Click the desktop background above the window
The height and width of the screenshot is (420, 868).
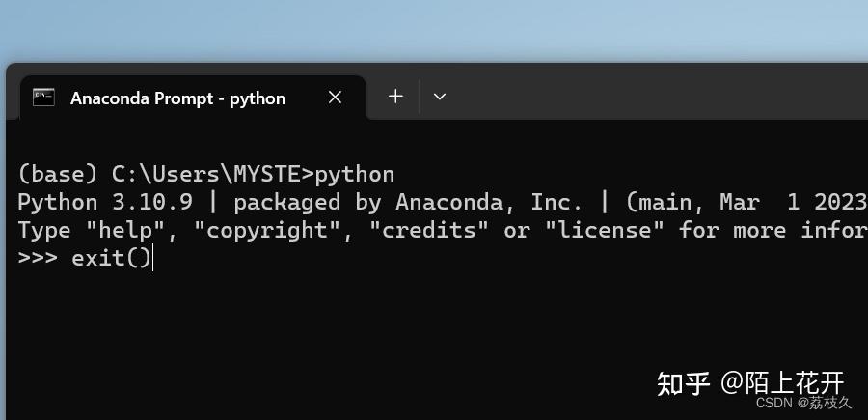(x=434, y=31)
